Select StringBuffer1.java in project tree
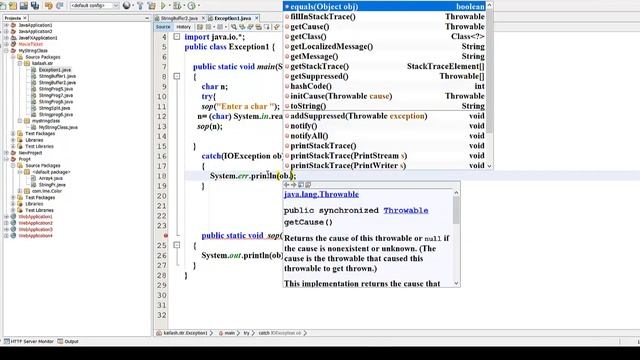Screen dimensions: 640x360 click(x=57, y=76)
